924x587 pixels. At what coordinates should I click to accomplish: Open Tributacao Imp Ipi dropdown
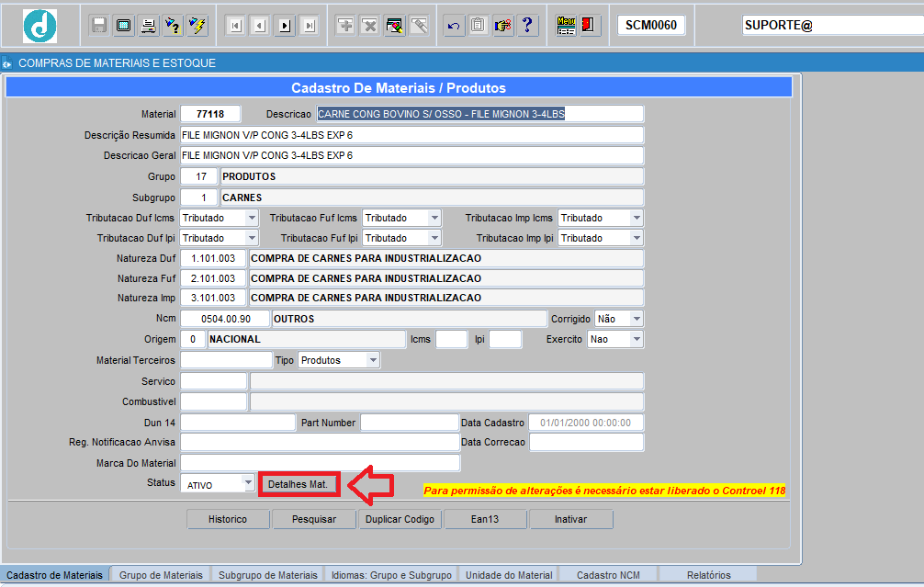coord(637,238)
